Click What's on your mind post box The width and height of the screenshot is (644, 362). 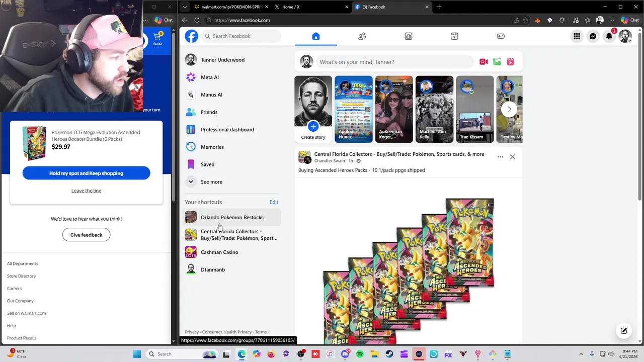coord(394,62)
